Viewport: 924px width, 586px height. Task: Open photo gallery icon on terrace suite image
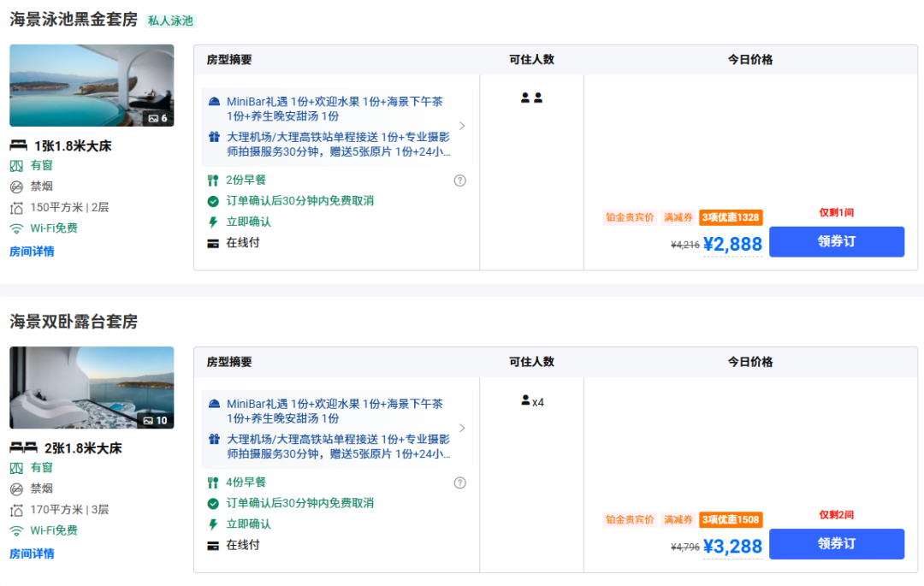(155, 420)
